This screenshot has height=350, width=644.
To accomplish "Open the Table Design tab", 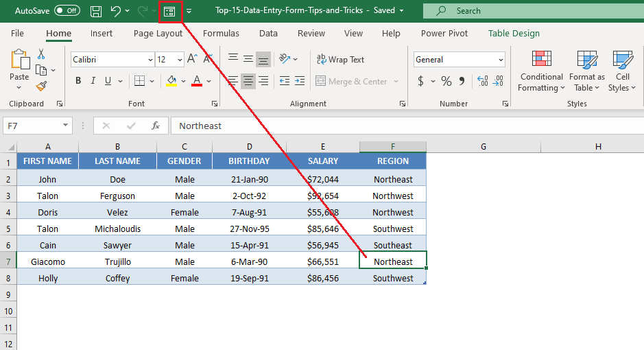I will coord(514,33).
